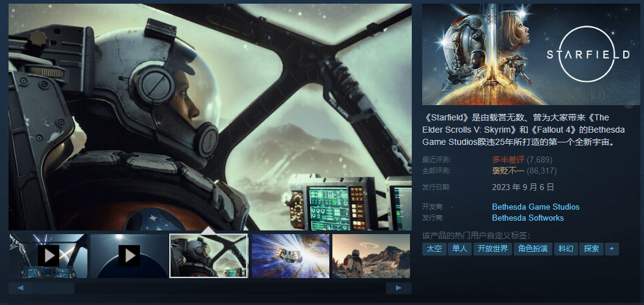Open the spaceship warp jump thumbnail
The height and width of the screenshot is (305, 644).
[x=290, y=255]
